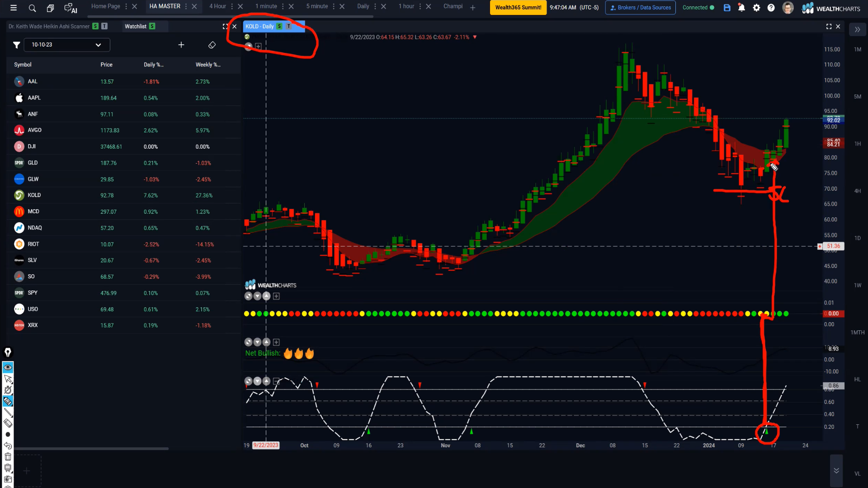
Task: Toggle T badge on Heikin Ashi Scanner tab
Action: click(x=104, y=26)
